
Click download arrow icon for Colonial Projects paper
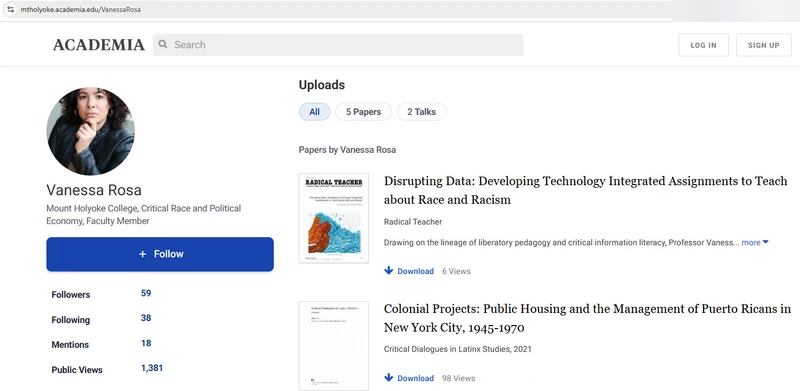389,378
